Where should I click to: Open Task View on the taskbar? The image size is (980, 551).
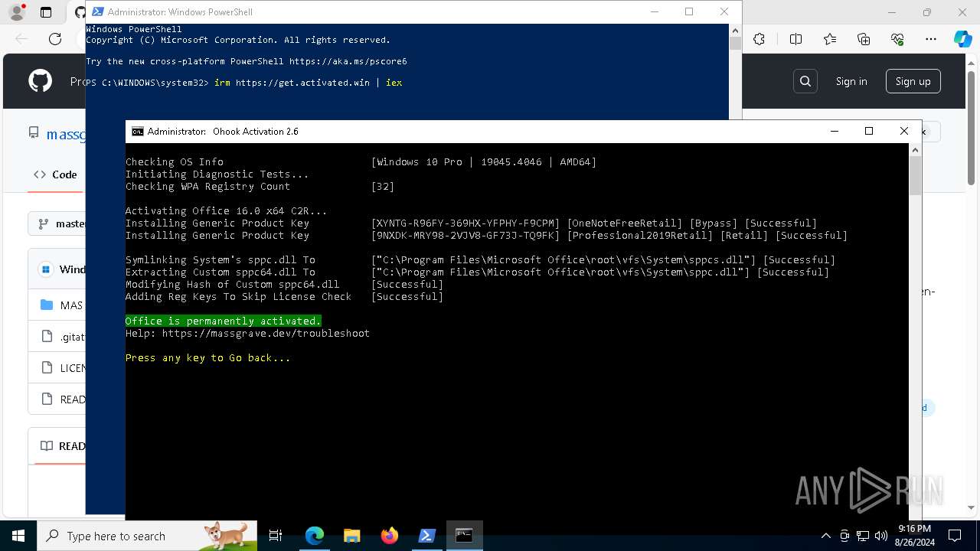276,536
